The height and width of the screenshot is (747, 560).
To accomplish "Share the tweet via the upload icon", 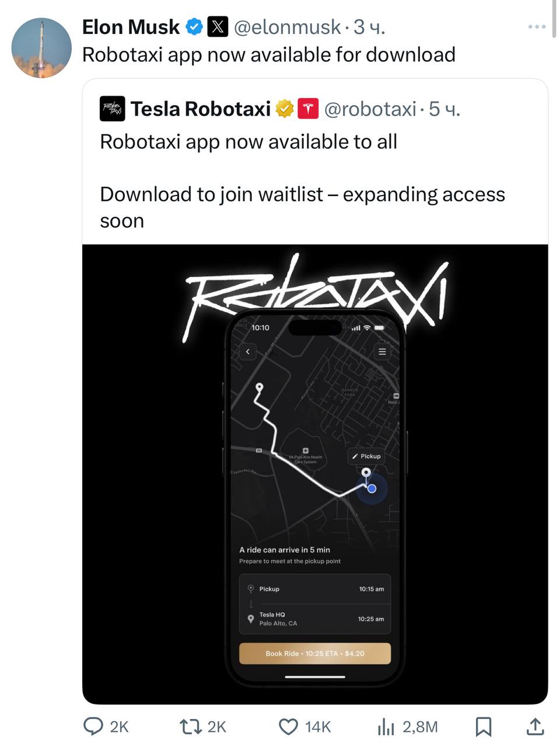I will [535, 727].
